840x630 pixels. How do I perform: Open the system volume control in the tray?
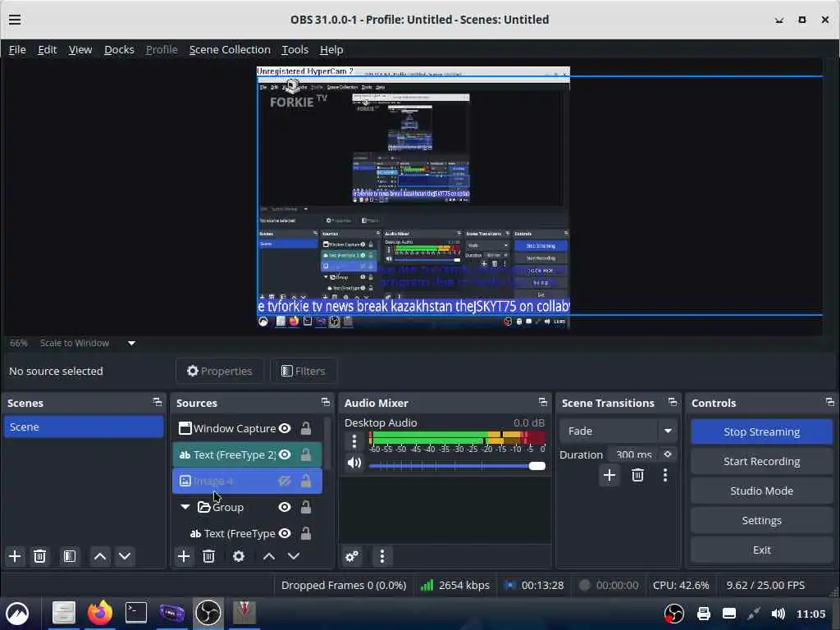click(x=778, y=614)
